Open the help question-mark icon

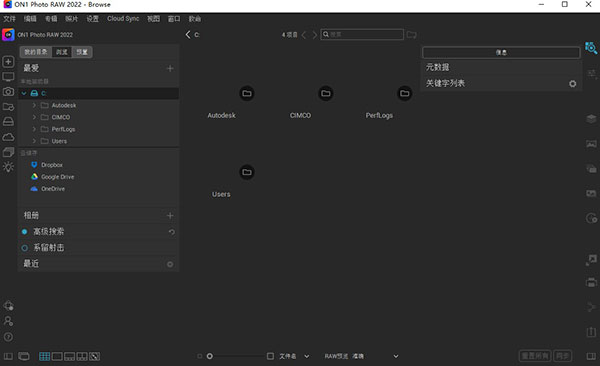[8, 337]
